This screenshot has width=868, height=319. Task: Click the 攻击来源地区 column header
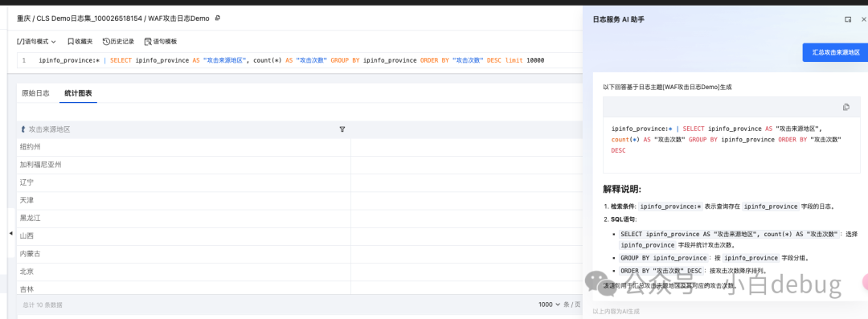point(49,129)
